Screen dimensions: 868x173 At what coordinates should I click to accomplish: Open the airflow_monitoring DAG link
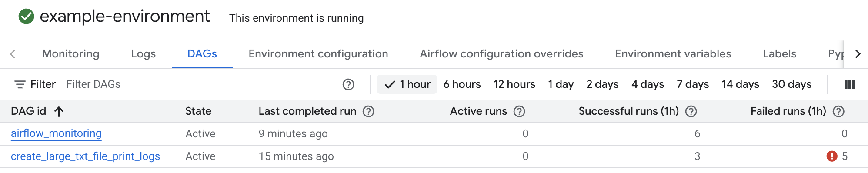(56, 133)
